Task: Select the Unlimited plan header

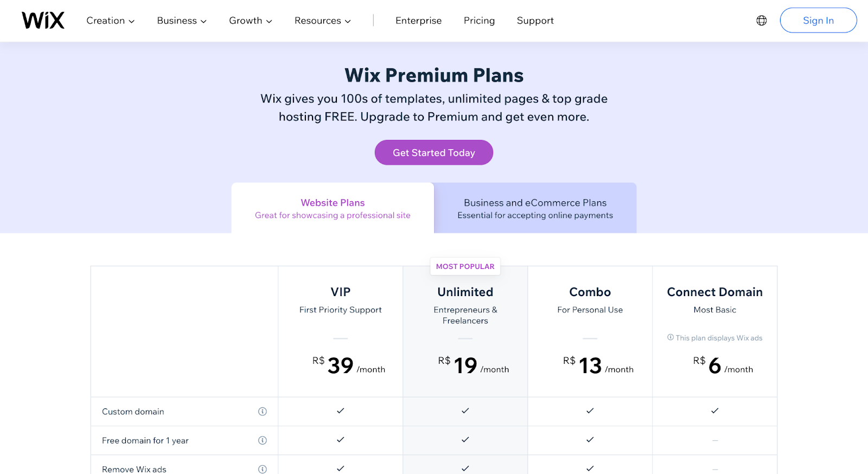Action: 465,292
